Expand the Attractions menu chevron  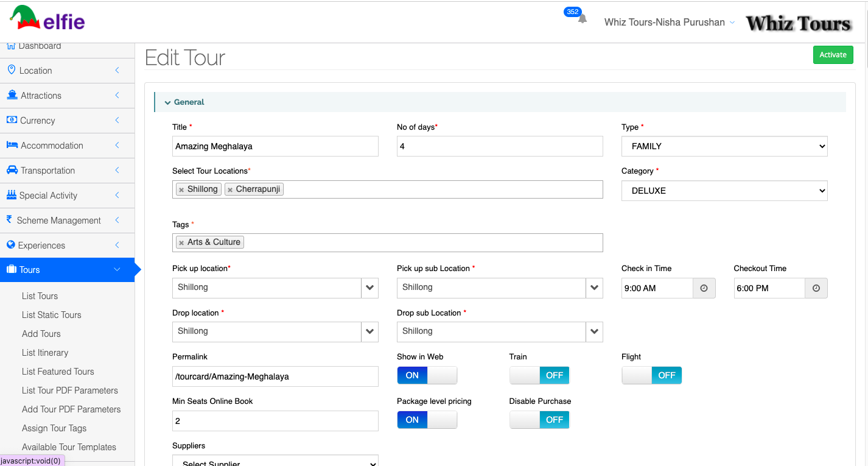117,95
